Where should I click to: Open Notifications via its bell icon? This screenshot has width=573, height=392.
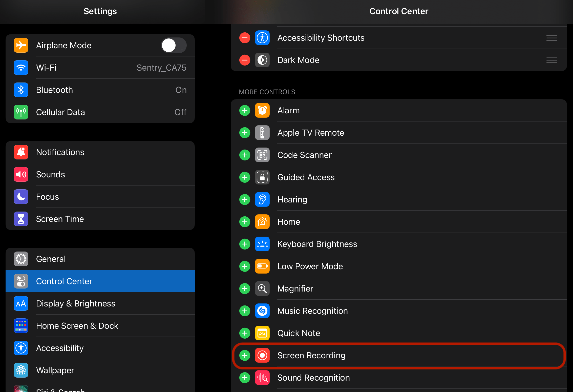pyautogui.click(x=21, y=152)
